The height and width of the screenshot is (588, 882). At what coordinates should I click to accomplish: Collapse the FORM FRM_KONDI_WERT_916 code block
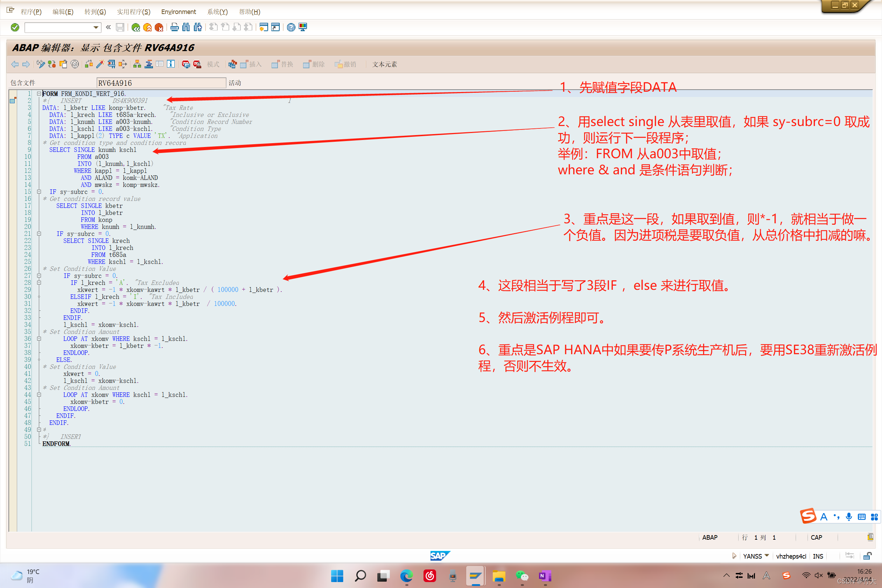coord(39,93)
